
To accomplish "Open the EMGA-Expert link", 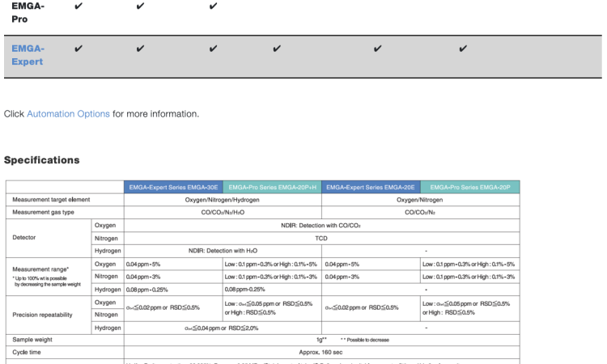I will tap(28, 55).
